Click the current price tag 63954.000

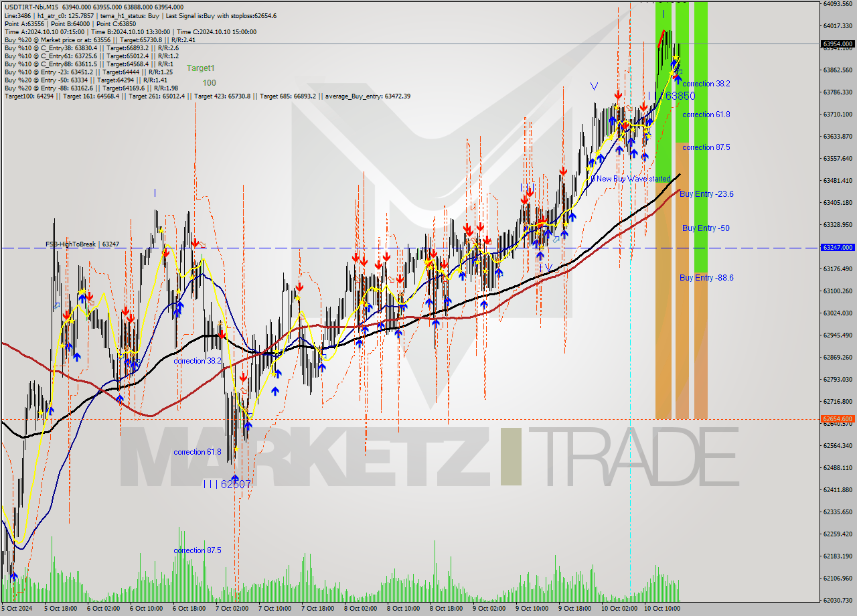[x=837, y=44]
